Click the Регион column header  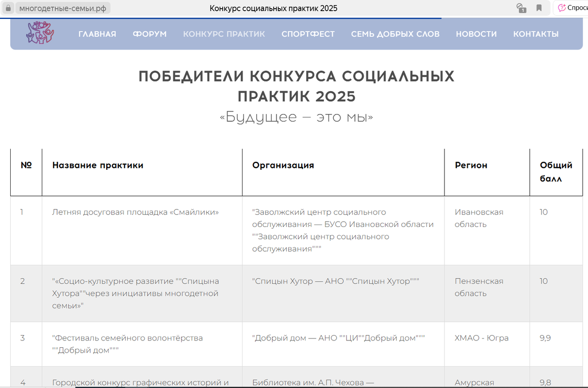pyautogui.click(x=471, y=165)
